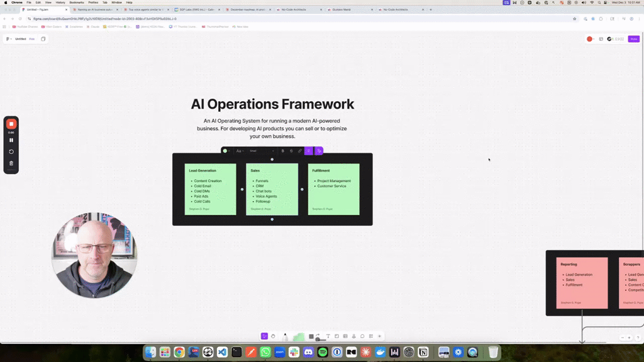Open widgets and templates tool
Screen dimensions: 644x362
point(371,336)
